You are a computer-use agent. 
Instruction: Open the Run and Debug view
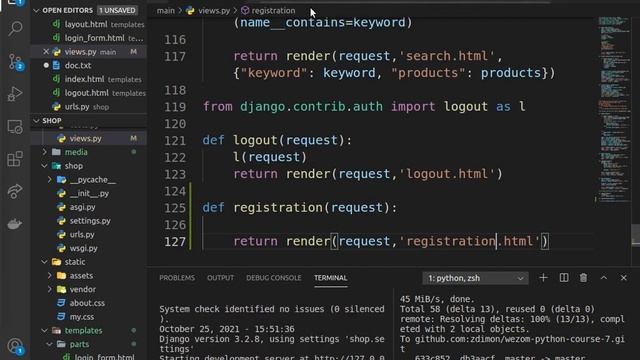tap(15, 94)
